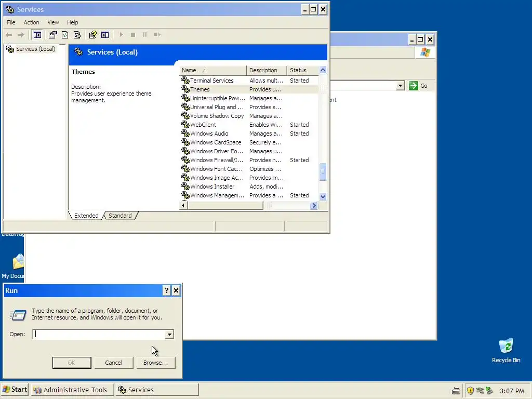Image resolution: width=532 pixels, height=399 pixels.
Task: Switch to the Standard tab
Action: click(120, 216)
